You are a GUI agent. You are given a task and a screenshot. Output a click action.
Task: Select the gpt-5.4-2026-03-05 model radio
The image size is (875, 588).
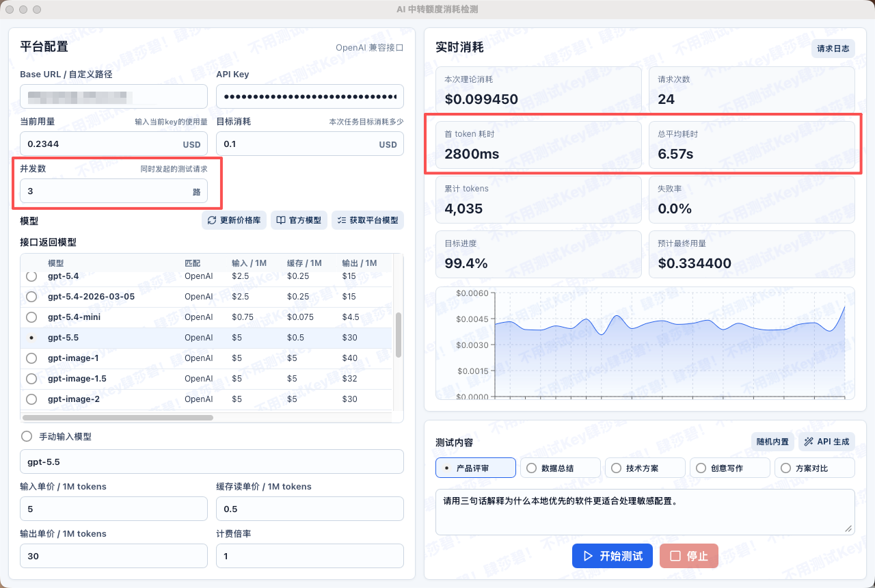pos(31,297)
